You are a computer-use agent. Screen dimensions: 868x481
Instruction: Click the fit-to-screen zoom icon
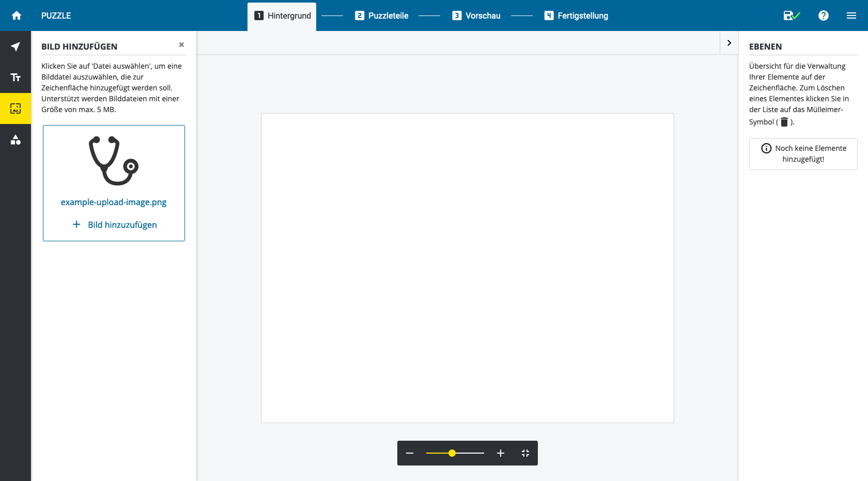tap(525, 453)
